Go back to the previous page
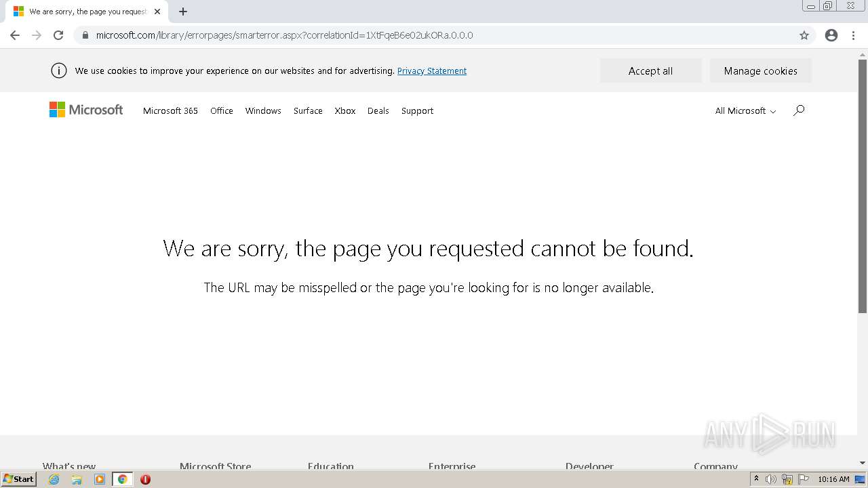 click(15, 35)
